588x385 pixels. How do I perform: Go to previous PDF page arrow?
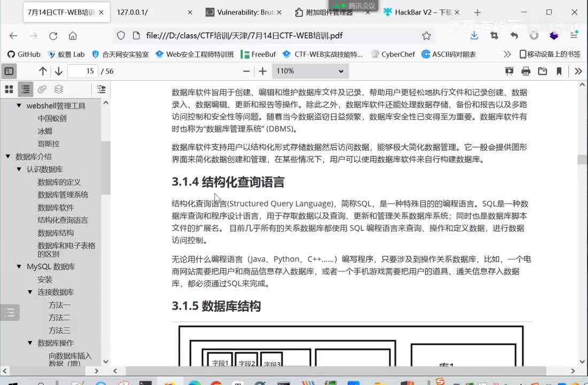43,71
